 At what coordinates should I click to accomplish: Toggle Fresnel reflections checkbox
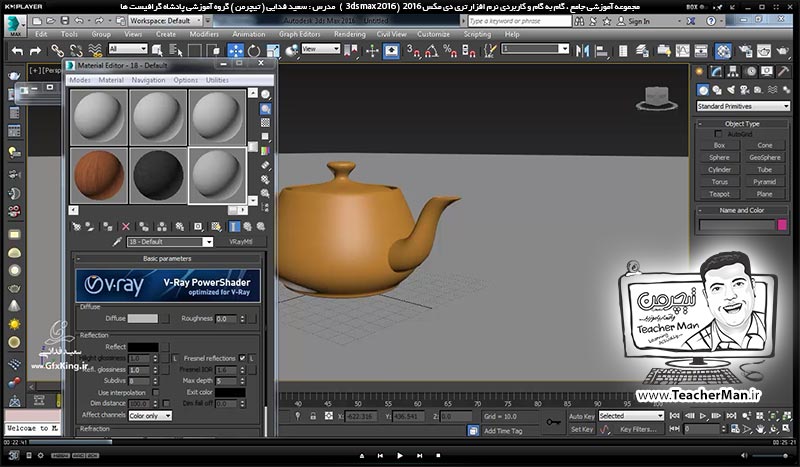(x=242, y=358)
